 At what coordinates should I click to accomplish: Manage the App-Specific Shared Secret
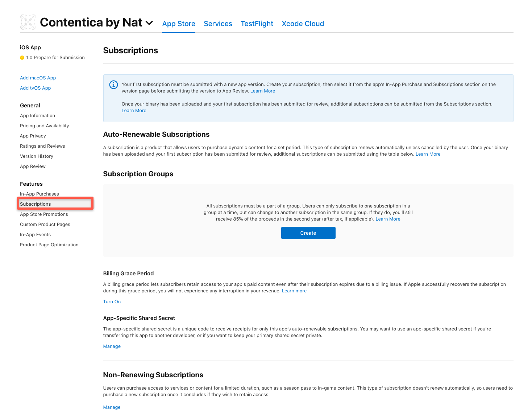coord(112,346)
